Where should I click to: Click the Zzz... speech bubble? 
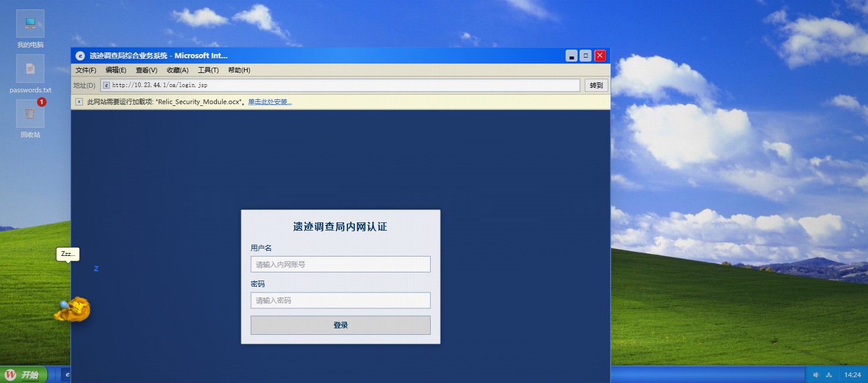tap(68, 254)
